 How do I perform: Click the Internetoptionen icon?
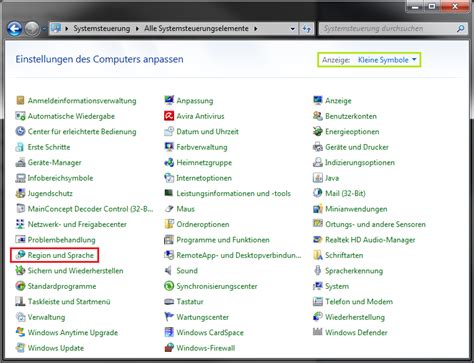pyautogui.click(x=169, y=178)
